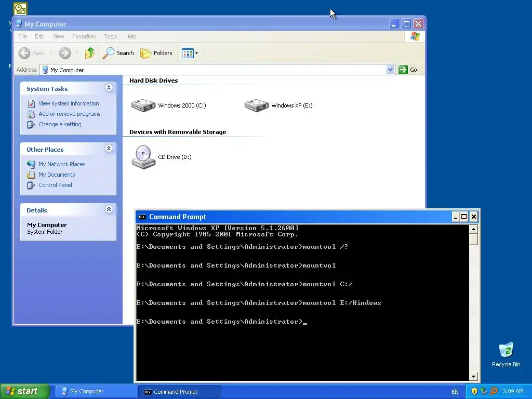532x399 pixels.
Task: Open the File menu
Action: click(22, 36)
